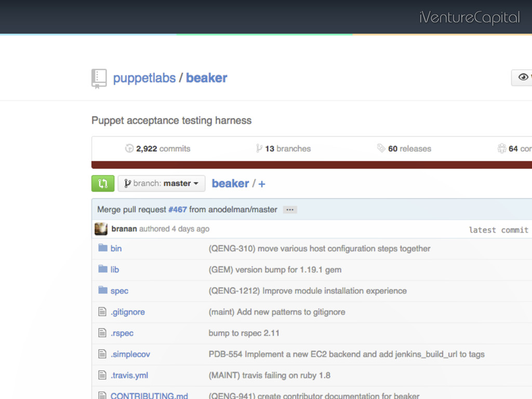The height and width of the screenshot is (399, 532).
Task: Click the .travis.yml file icon
Action: pos(102,375)
